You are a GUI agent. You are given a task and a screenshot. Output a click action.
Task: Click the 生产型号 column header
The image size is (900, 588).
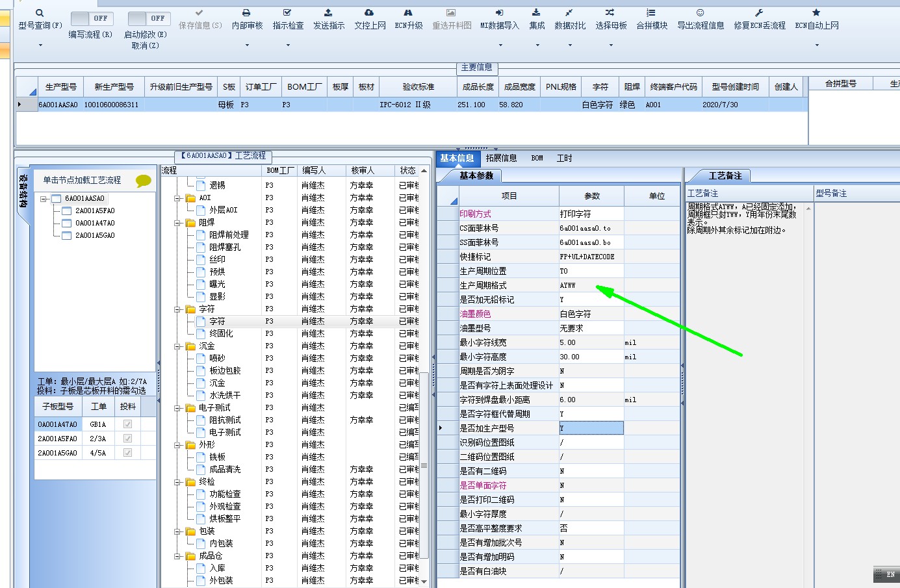[60, 87]
